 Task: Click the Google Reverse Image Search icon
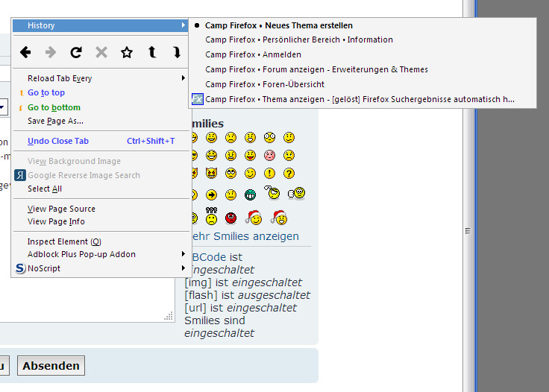coord(20,175)
